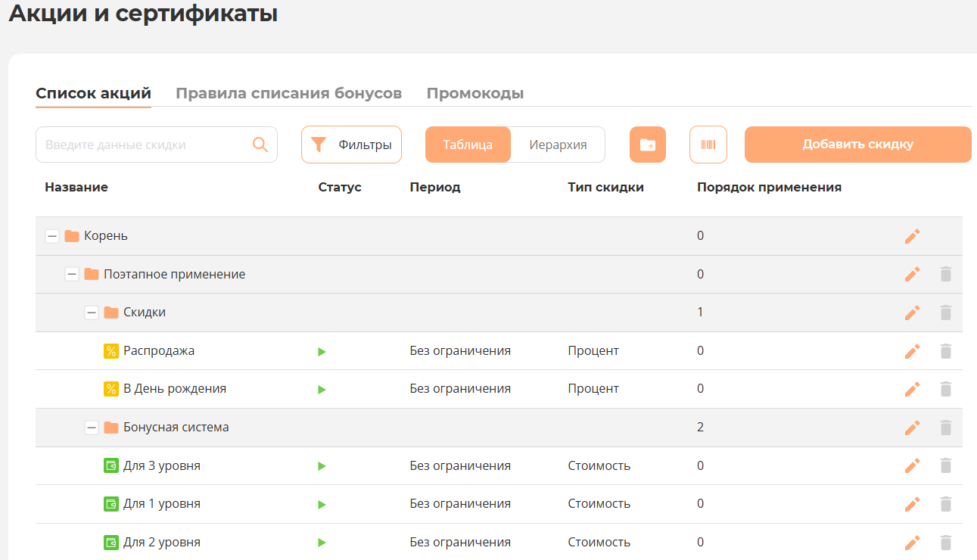Click pencil icon for Корень folder

pyautogui.click(x=912, y=236)
